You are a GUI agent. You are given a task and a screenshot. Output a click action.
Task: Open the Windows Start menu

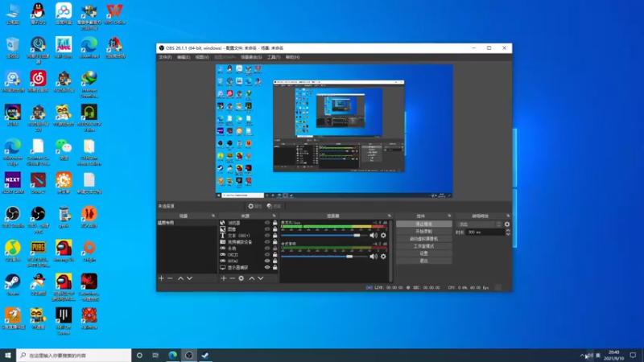pyautogui.click(x=8, y=356)
